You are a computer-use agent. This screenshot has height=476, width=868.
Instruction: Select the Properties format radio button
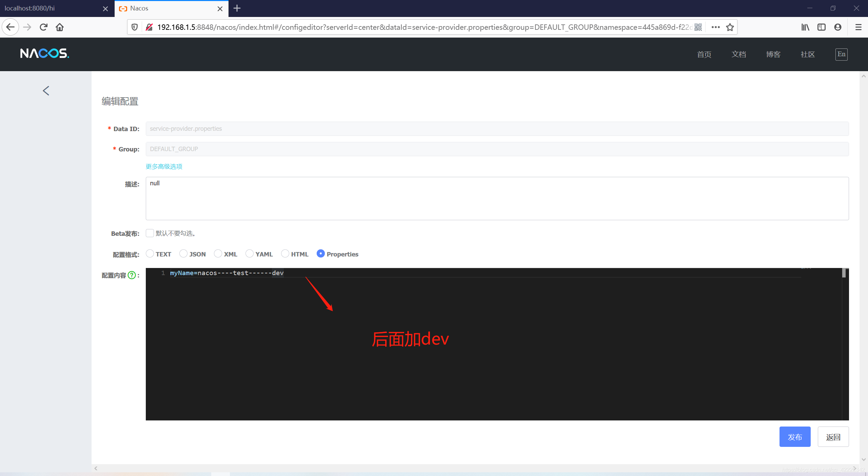[x=321, y=253]
